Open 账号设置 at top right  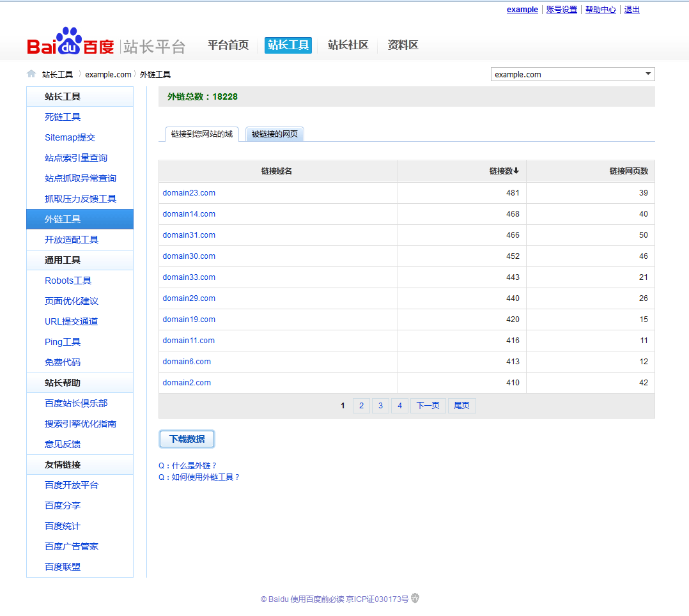click(561, 10)
